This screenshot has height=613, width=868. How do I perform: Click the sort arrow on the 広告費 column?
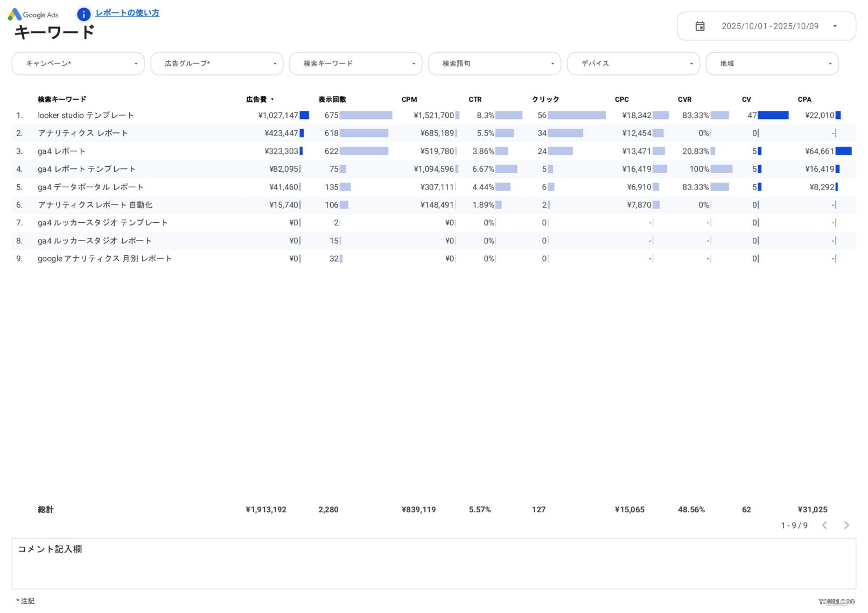tap(274, 100)
